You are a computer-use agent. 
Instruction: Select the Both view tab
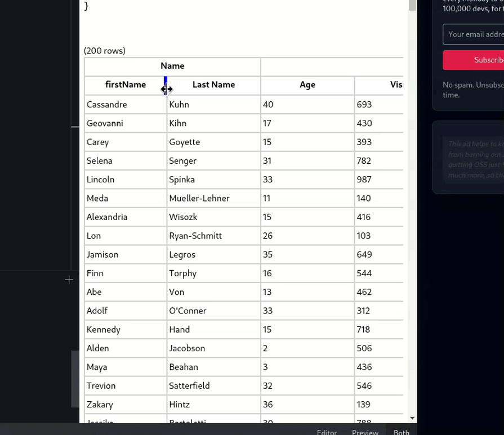pos(402,432)
